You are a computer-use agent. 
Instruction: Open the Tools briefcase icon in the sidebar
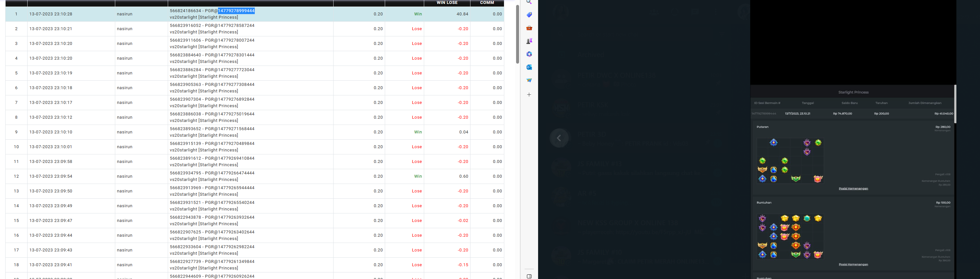529,28
